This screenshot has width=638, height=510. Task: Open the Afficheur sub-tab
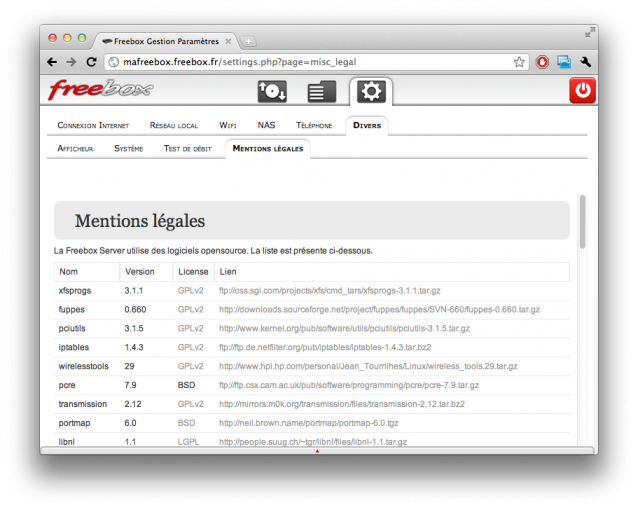pos(75,149)
